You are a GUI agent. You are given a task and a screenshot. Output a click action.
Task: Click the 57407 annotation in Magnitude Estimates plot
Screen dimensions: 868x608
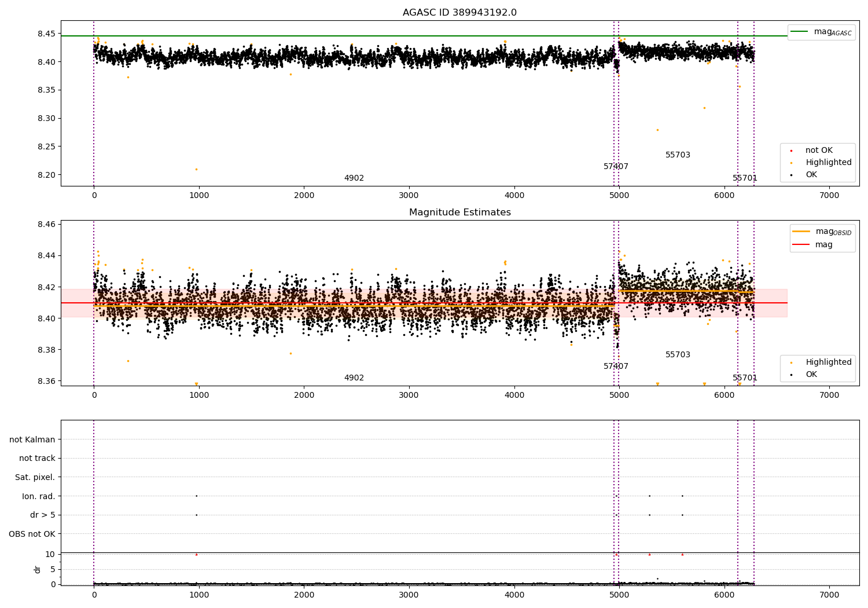pos(616,367)
